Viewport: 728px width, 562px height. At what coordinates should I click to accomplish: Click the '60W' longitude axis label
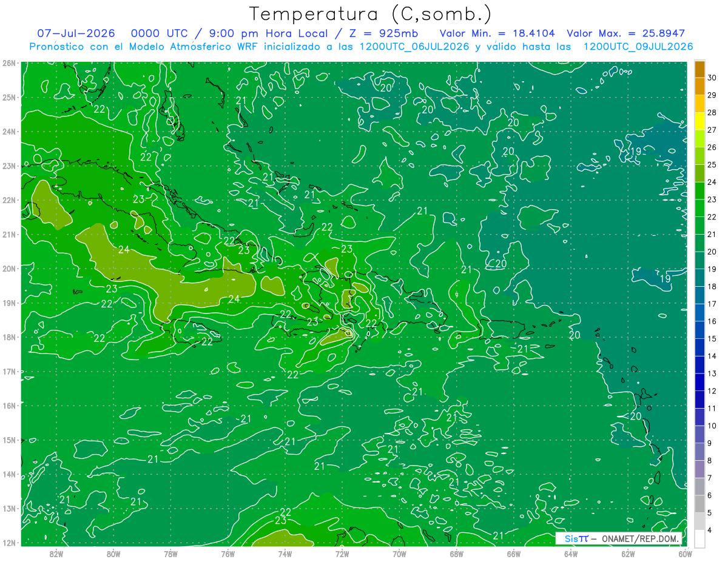point(686,553)
